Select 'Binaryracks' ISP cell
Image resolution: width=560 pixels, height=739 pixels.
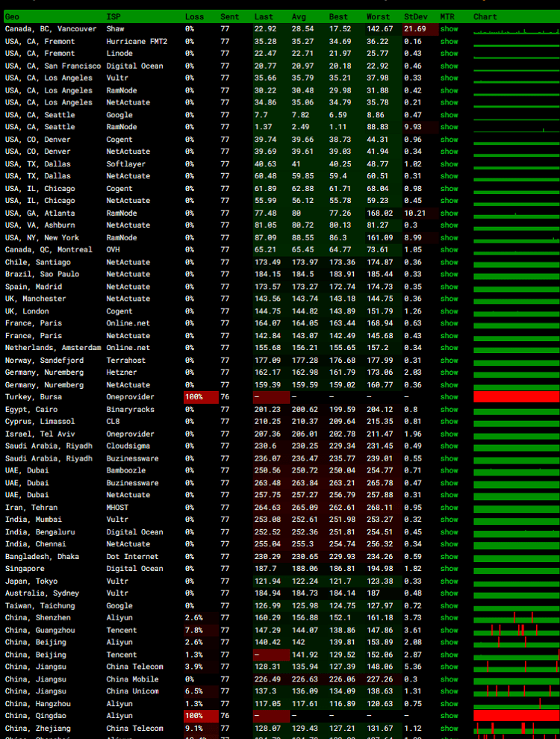(130, 410)
